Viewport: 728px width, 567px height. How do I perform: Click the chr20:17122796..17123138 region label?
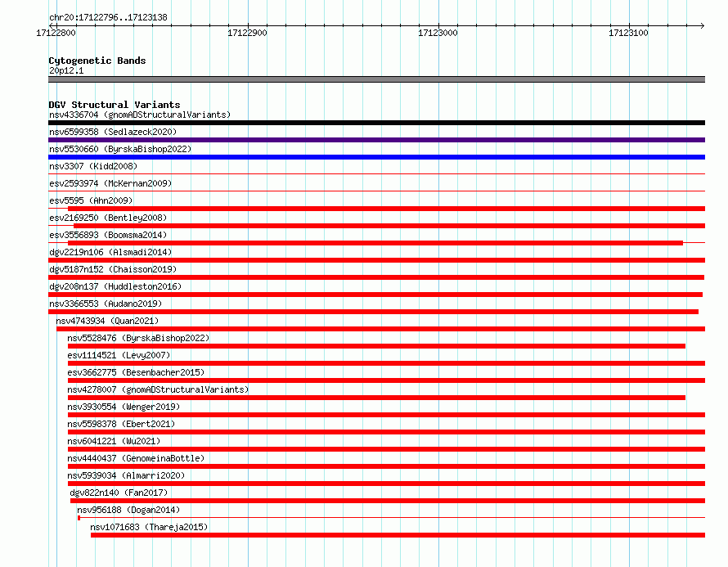pyautogui.click(x=108, y=17)
